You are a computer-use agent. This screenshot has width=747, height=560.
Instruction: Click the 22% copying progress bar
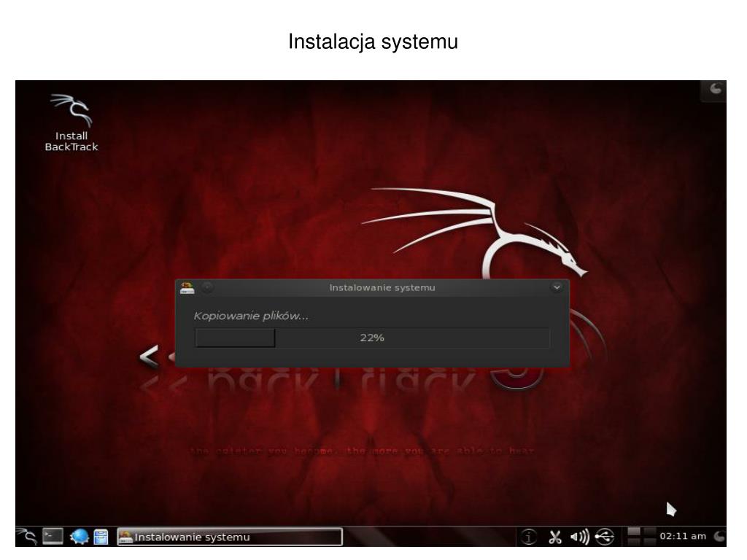[x=372, y=338]
